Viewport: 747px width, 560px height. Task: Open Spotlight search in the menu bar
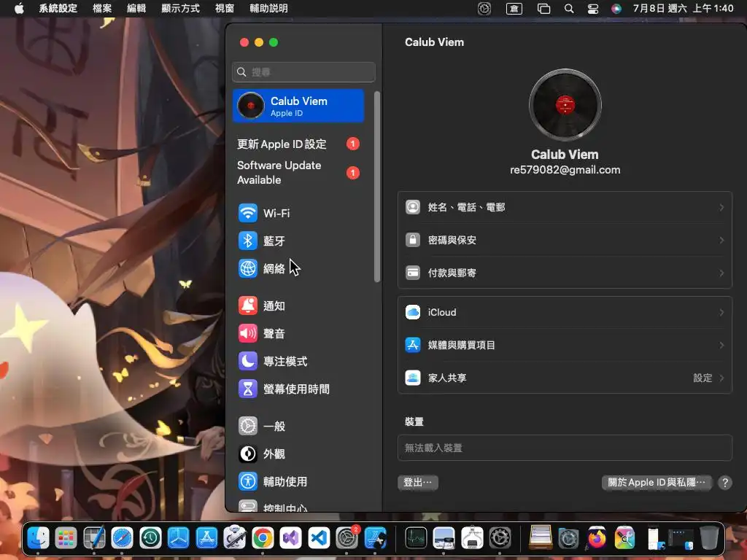(x=569, y=9)
